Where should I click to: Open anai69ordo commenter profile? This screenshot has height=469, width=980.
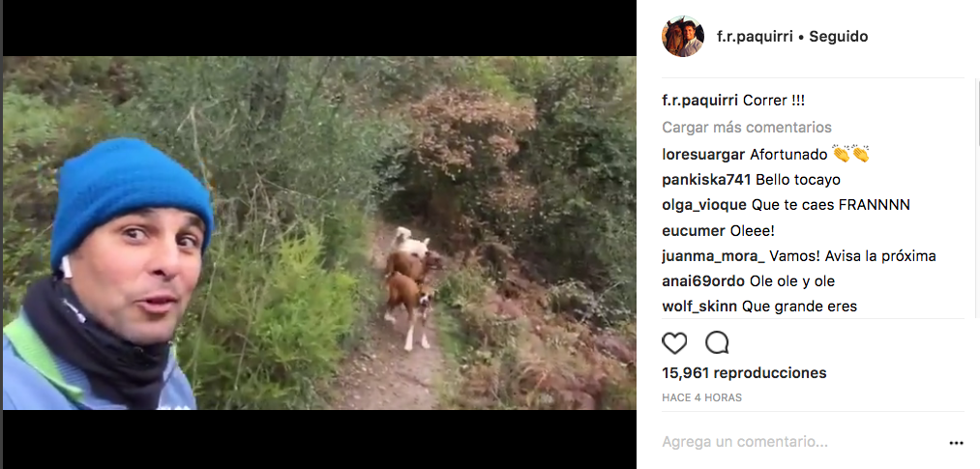pos(703,281)
